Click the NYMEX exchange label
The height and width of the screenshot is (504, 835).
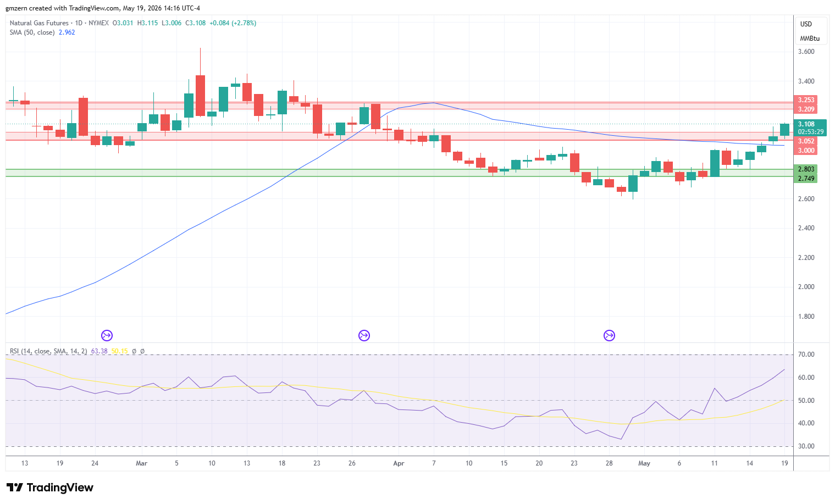[99, 23]
